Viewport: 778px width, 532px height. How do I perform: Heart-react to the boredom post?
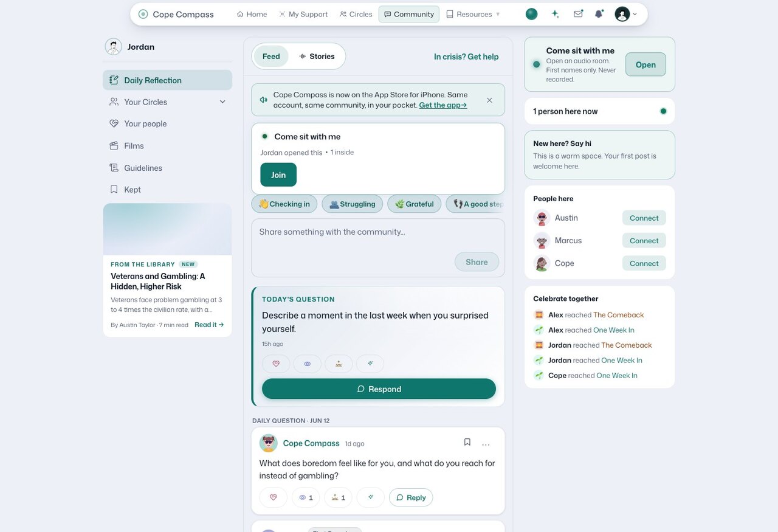coord(274,497)
